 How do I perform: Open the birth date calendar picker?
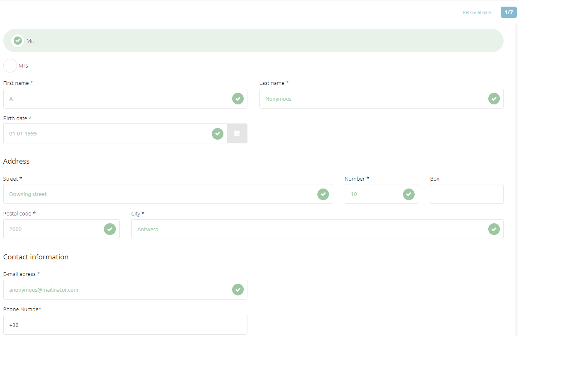click(x=237, y=133)
